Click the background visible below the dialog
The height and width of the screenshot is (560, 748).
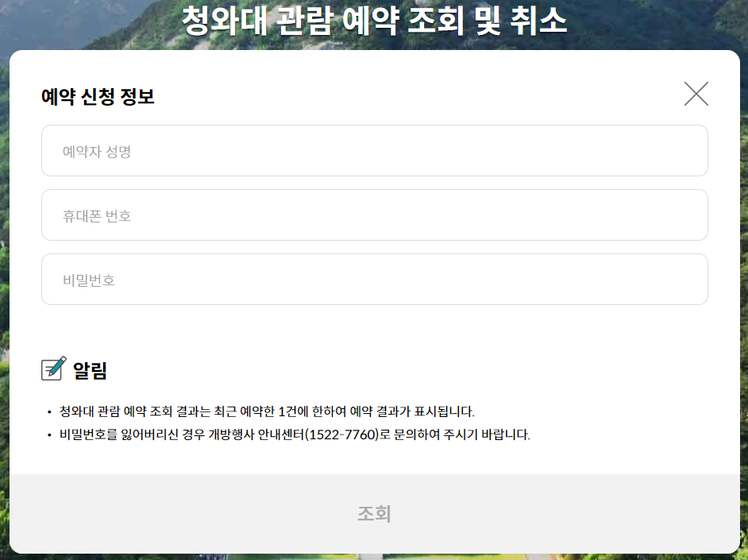coord(373,556)
